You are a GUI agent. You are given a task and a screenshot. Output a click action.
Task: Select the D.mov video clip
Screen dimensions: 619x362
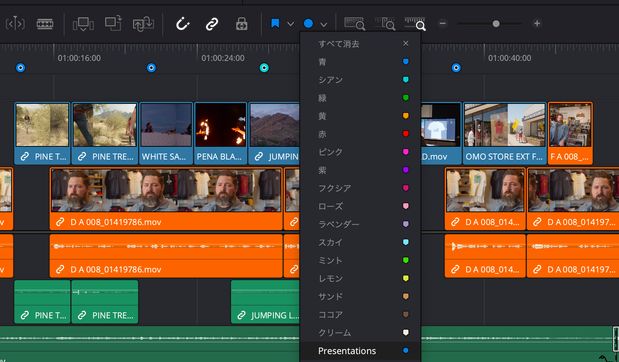click(441, 133)
